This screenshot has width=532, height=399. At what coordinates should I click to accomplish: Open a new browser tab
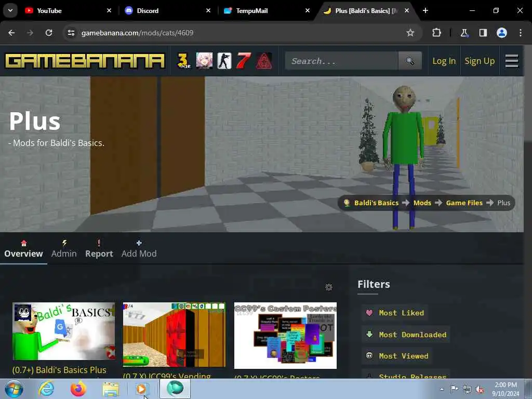pyautogui.click(x=425, y=10)
